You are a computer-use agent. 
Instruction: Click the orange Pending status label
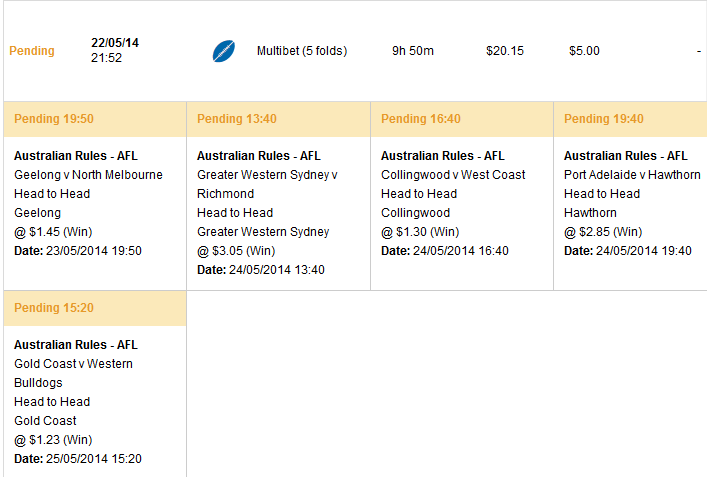(x=32, y=50)
